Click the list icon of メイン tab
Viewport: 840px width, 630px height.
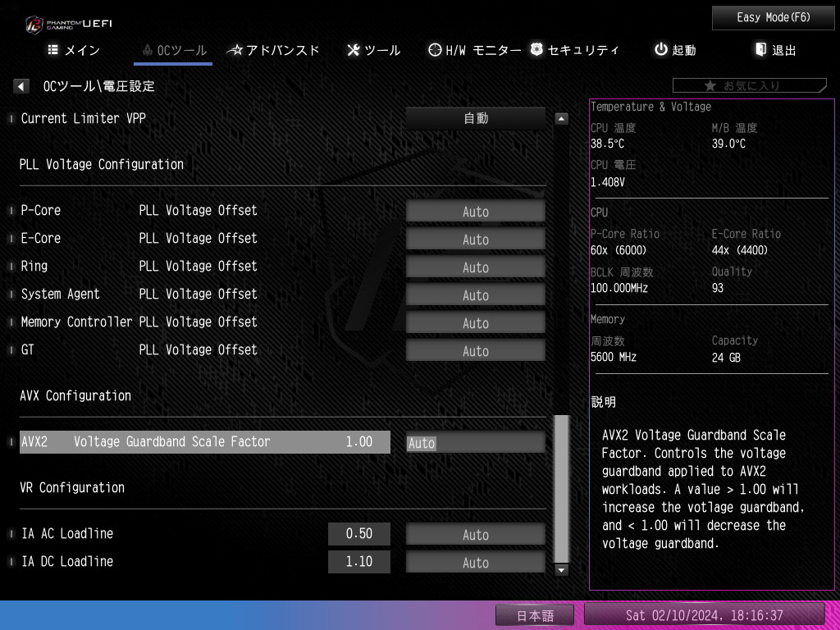click(53, 50)
